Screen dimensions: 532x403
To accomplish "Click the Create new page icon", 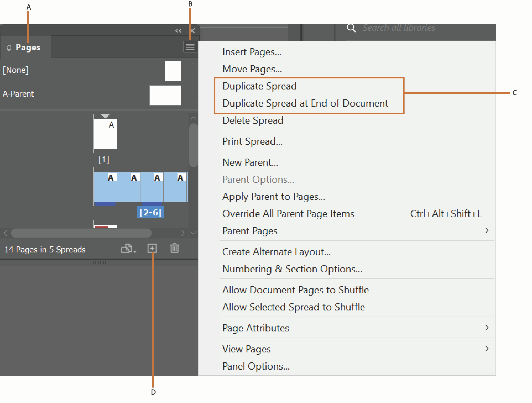I will click(x=152, y=248).
